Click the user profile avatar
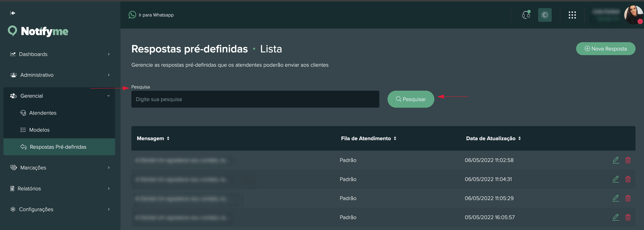 coord(633,15)
